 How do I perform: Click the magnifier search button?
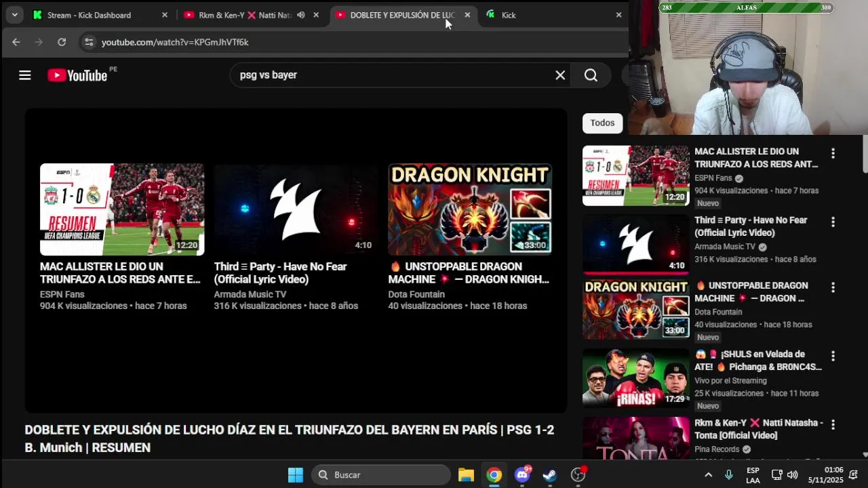591,75
